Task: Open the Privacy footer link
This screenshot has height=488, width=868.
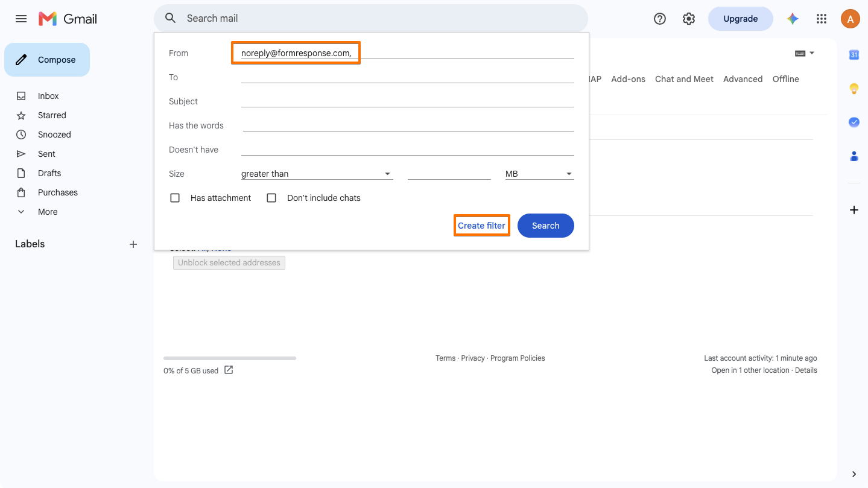Action: point(473,358)
